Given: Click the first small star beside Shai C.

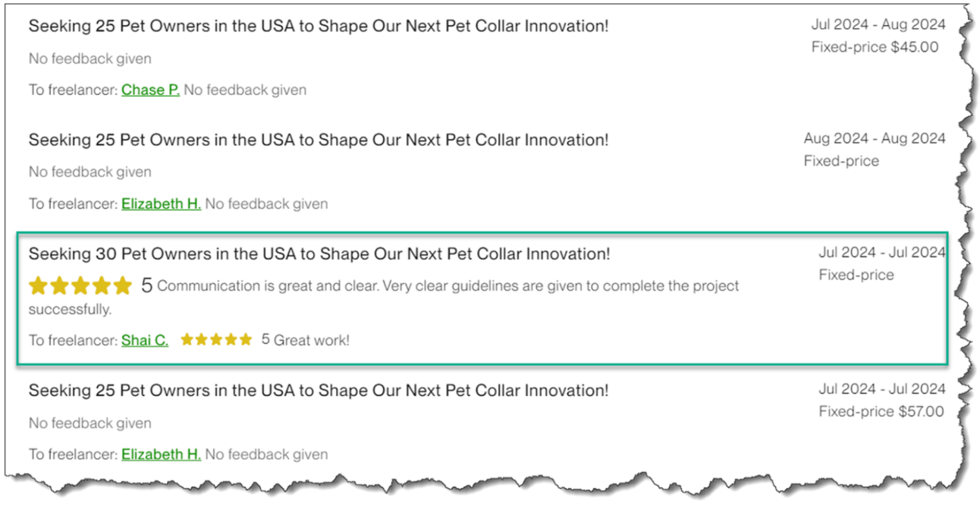Looking at the screenshot, I should tap(187, 340).
